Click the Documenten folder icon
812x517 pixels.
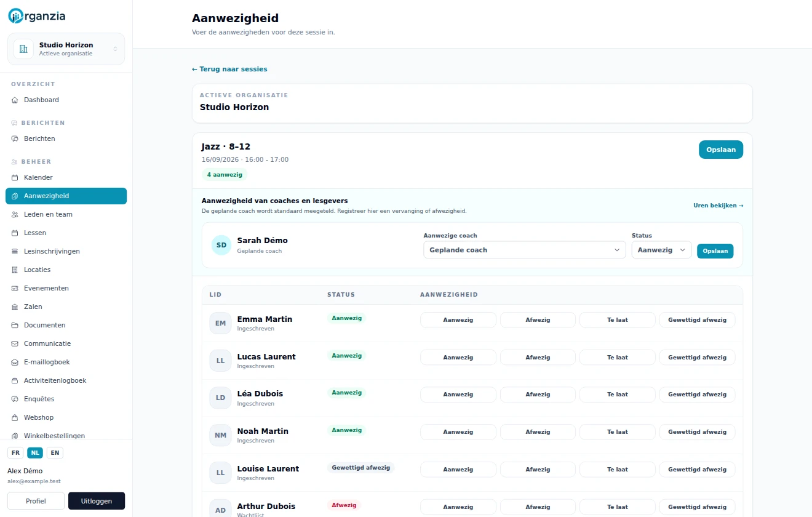[x=15, y=326]
